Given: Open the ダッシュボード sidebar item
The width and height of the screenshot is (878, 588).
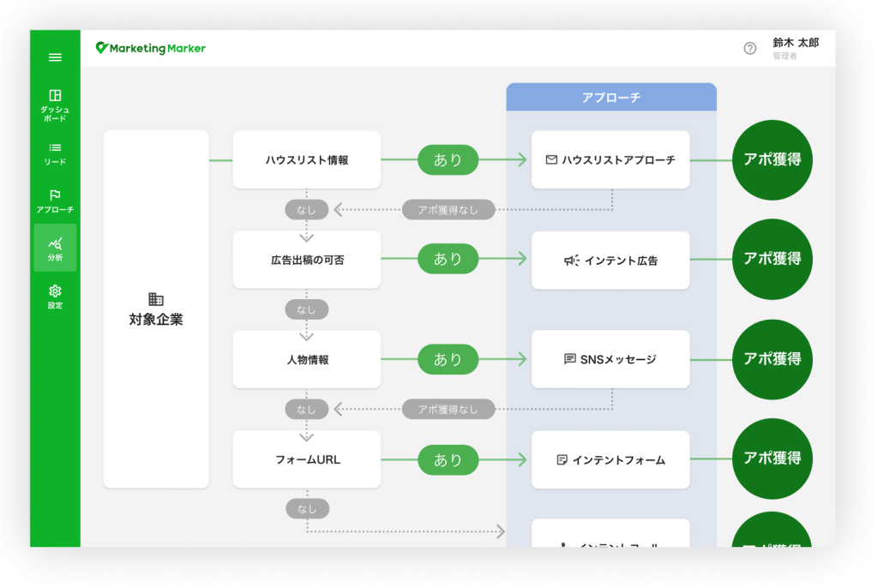Looking at the screenshot, I should tap(55, 105).
